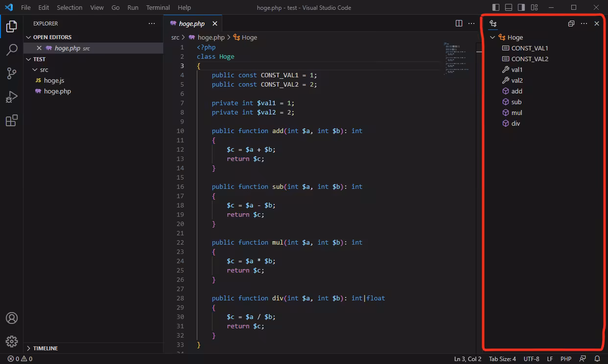Change UTF-8 file encoding
This screenshot has height=364, width=608.
pos(531,359)
